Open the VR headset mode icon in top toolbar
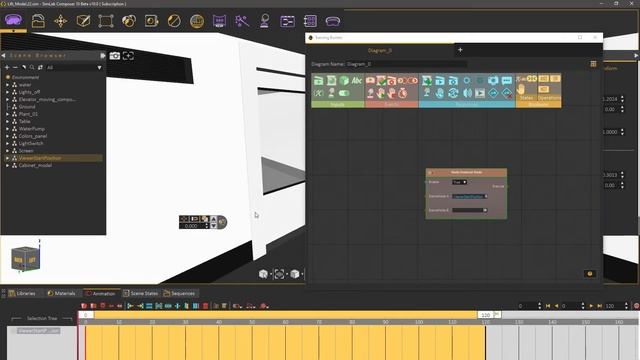 click(13, 20)
